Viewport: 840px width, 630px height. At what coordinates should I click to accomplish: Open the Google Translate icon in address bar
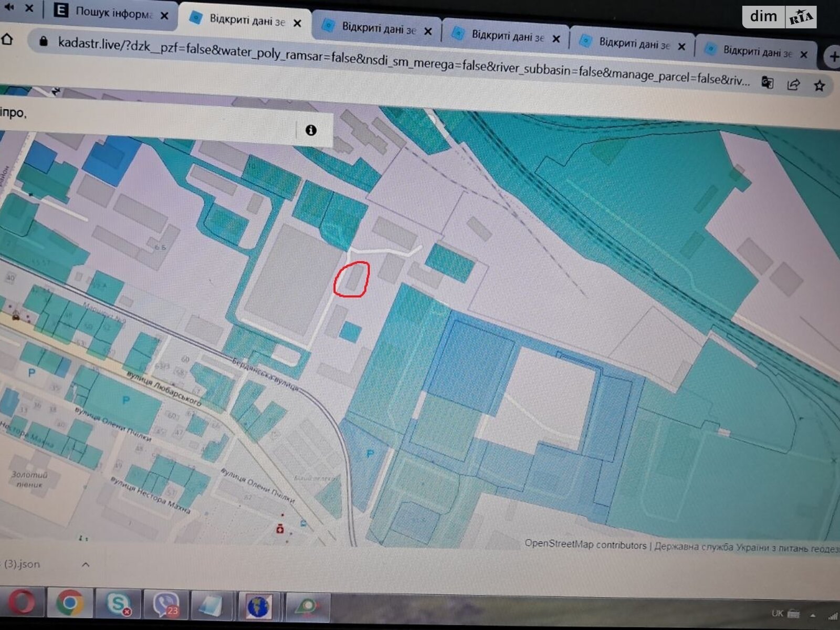point(768,83)
